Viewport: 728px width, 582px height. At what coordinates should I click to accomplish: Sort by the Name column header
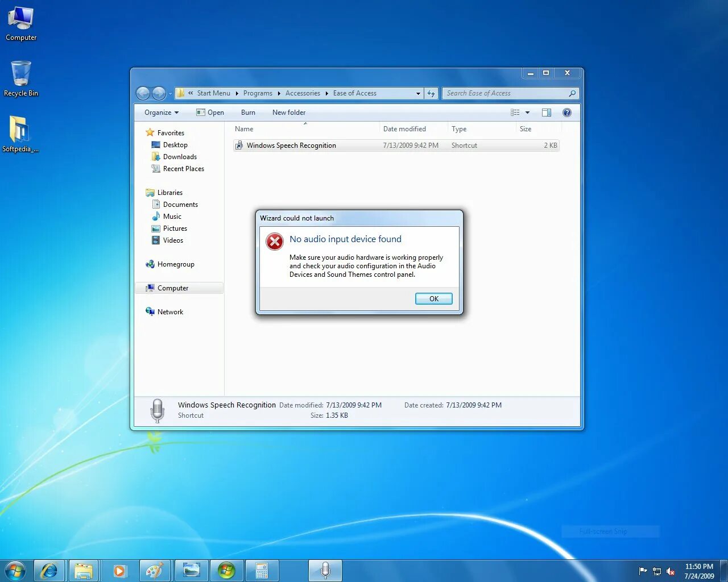point(305,129)
